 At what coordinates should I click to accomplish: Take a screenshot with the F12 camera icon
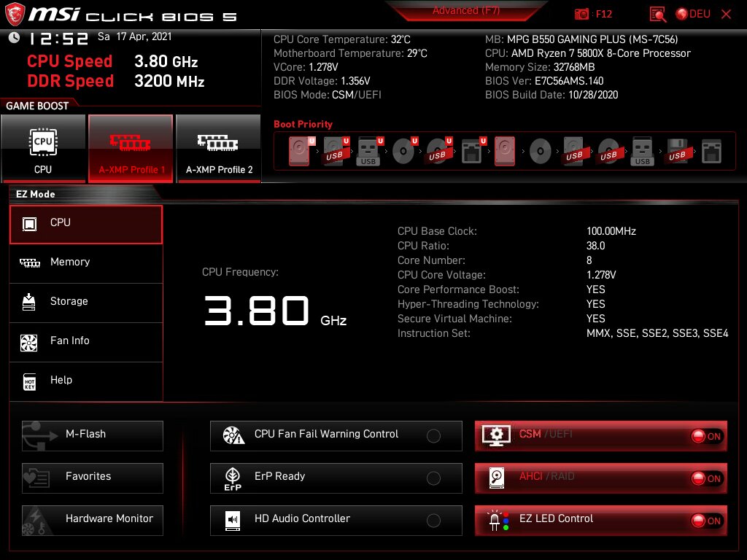581,15
